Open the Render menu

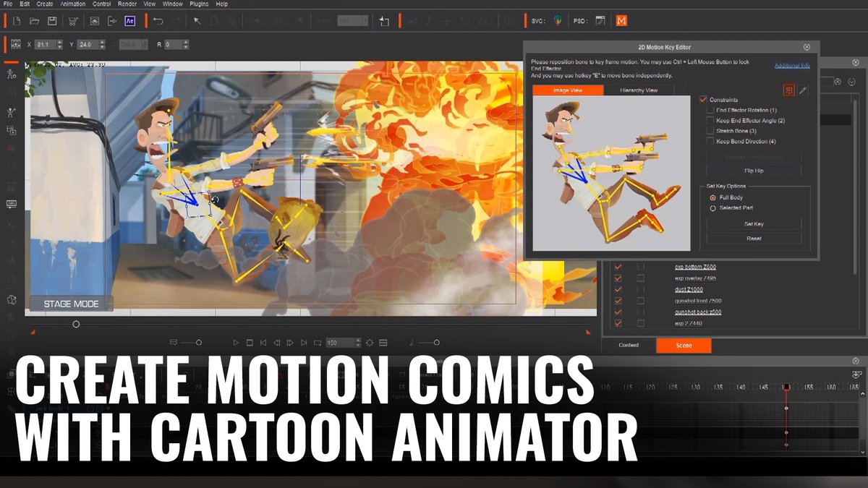[127, 4]
